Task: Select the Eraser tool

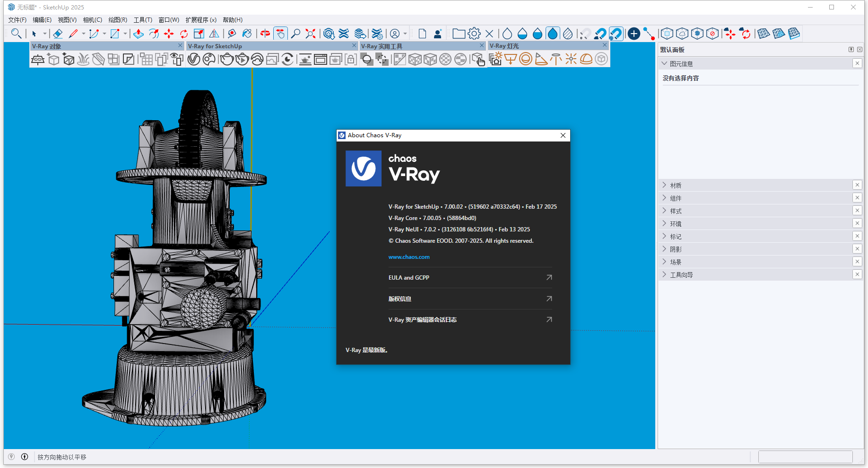Action: point(58,34)
